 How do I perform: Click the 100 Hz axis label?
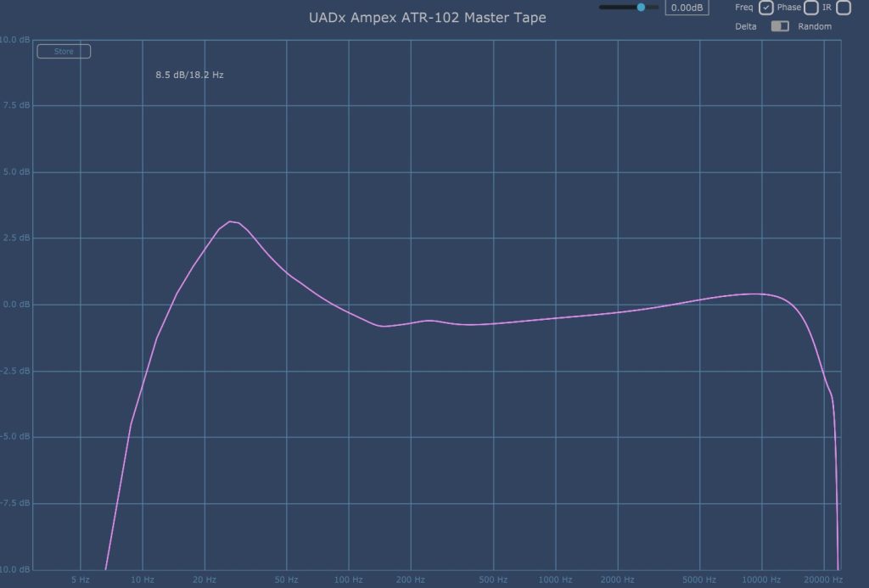(349, 580)
